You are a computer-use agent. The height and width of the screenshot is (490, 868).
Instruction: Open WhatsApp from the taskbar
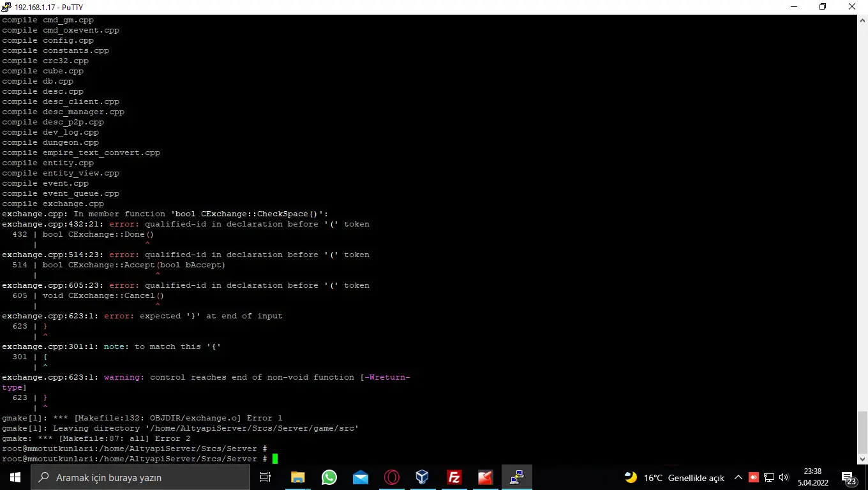point(329,477)
